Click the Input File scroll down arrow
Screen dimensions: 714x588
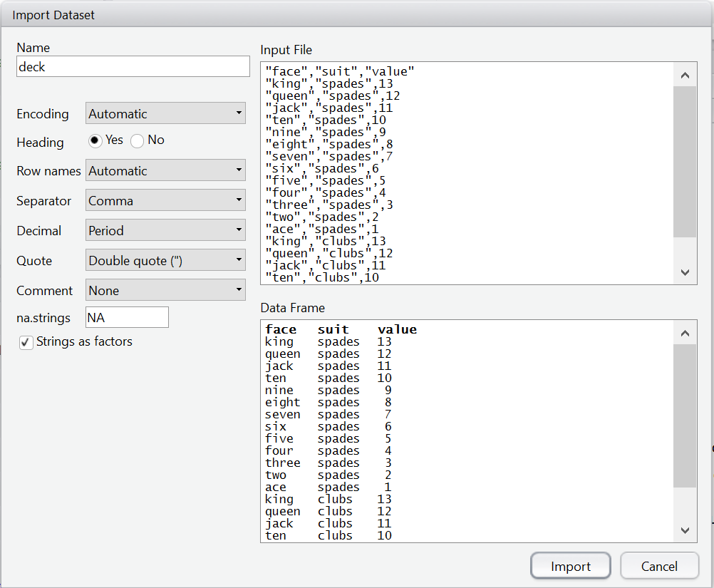pos(684,272)
